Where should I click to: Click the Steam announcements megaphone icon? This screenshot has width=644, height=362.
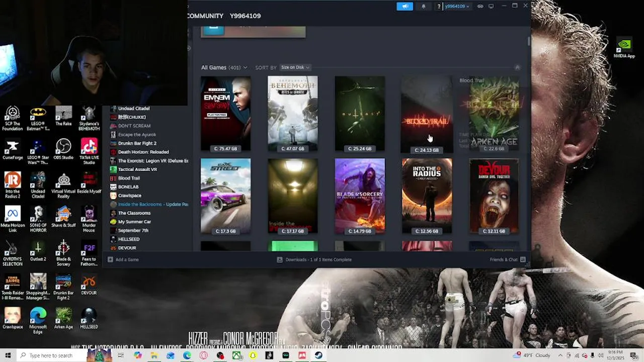tap(405, 6)
